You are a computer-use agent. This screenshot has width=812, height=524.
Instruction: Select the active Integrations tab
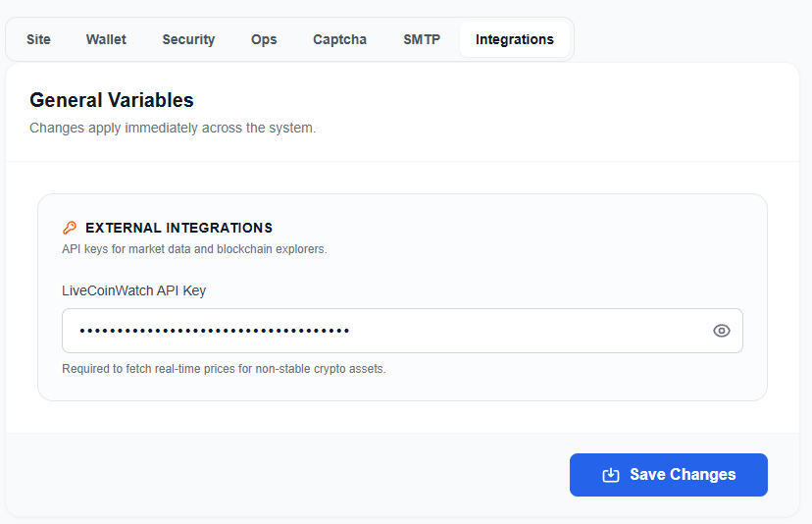(x=514, y=39)
